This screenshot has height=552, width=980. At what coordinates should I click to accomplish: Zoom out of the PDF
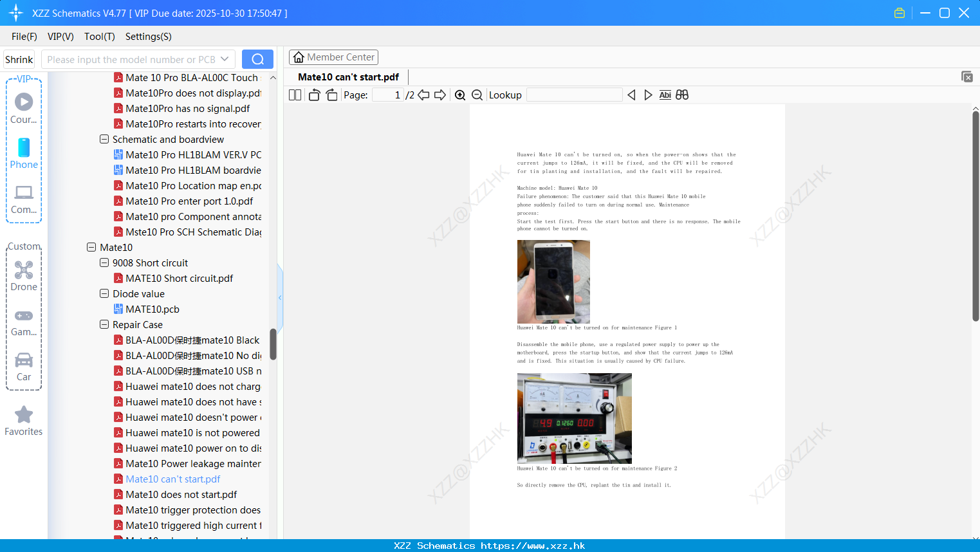[x=477, y=95]
